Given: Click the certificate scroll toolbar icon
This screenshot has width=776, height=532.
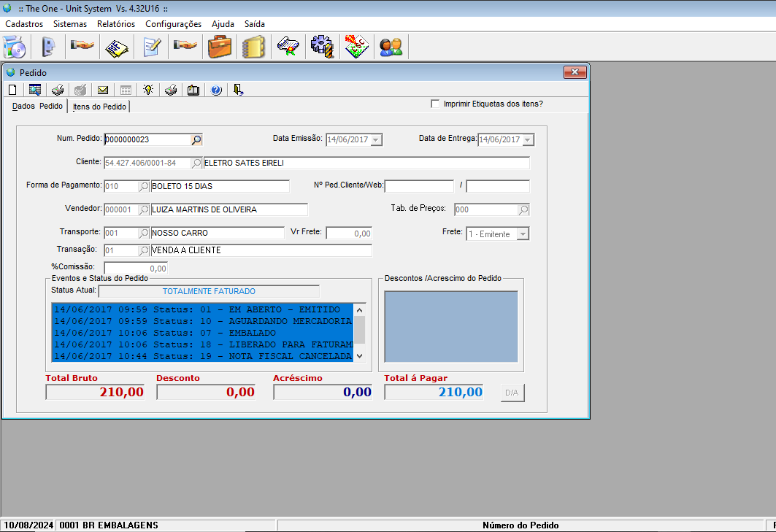Looking at the screenshot, I should click(288, 47).
